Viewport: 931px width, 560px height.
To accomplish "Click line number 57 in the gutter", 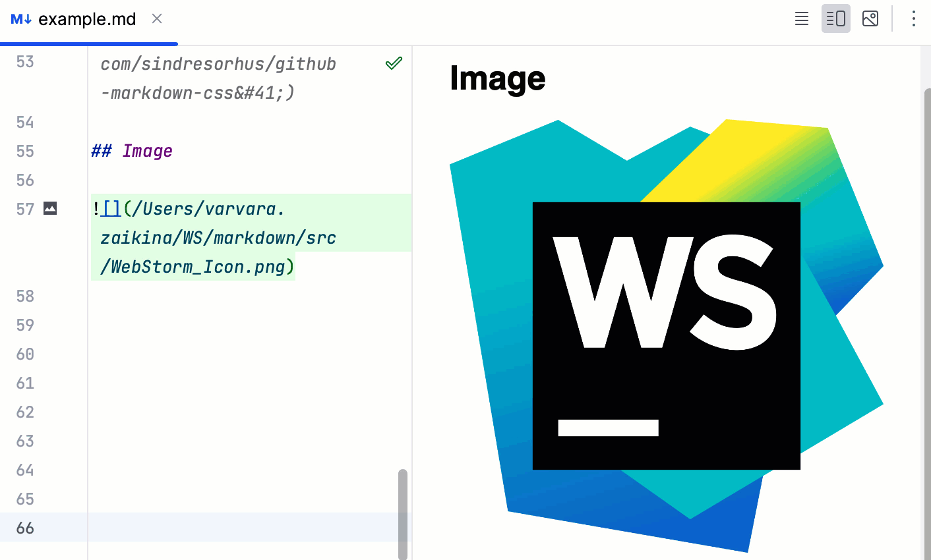I will pyautogui.click(x=24, y=209).
